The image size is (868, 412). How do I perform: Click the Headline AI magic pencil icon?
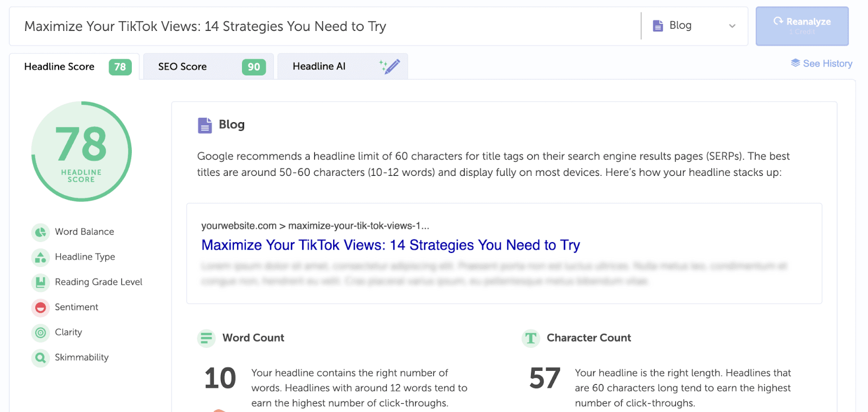[390, 67]
